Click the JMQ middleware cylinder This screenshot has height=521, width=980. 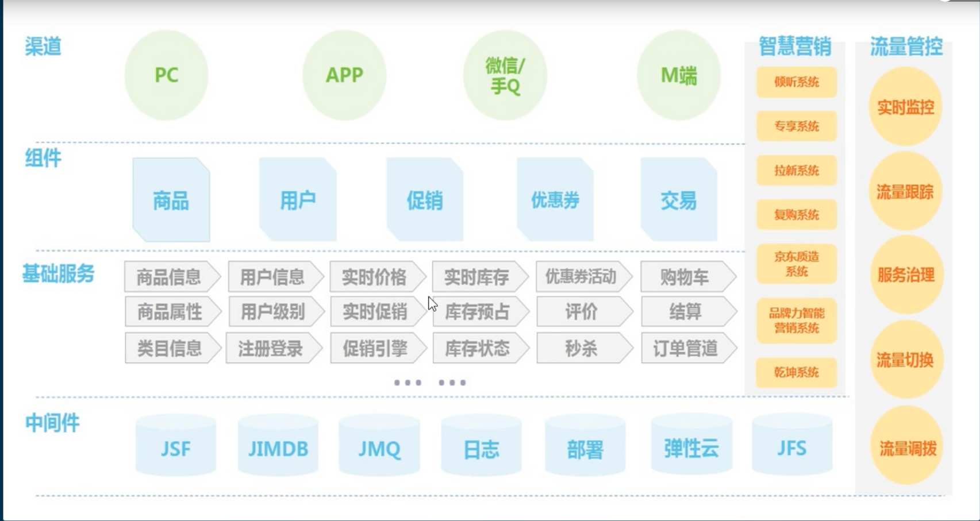(x=379, y=445)
